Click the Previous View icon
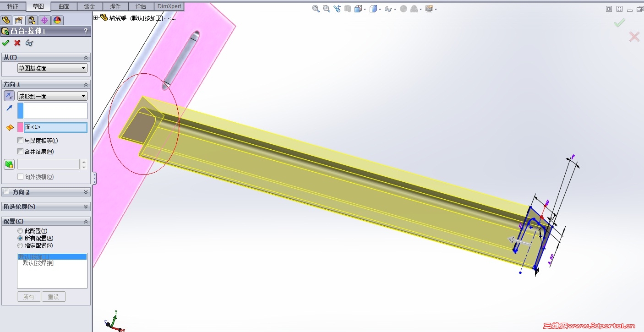 (x=338, y=9)
